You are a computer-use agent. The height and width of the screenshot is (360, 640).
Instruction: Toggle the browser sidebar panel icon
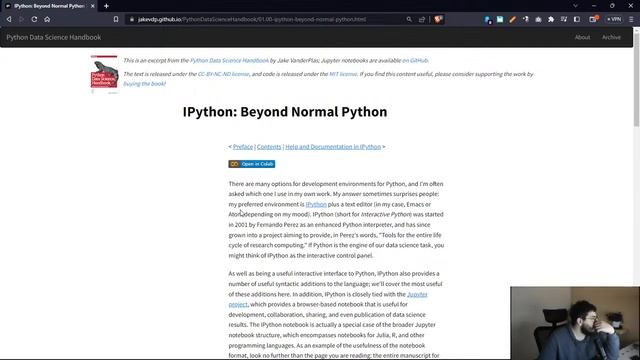click(577, 19)
